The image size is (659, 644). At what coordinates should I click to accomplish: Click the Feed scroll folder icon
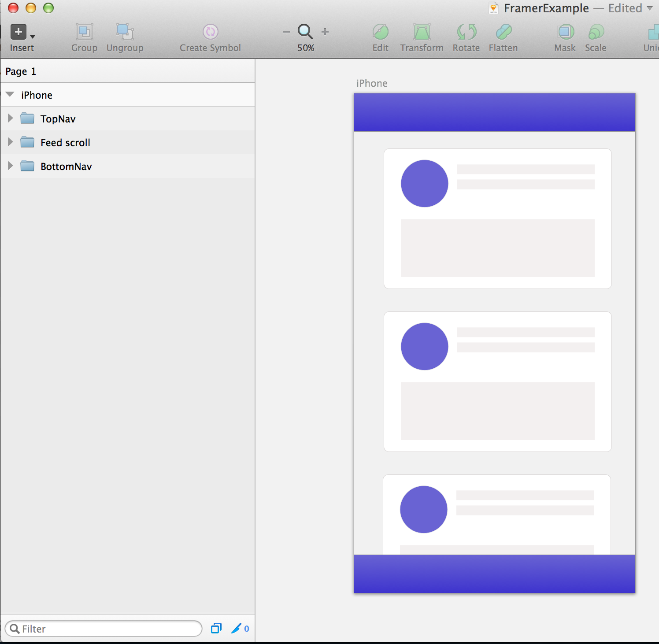point(27,142)
